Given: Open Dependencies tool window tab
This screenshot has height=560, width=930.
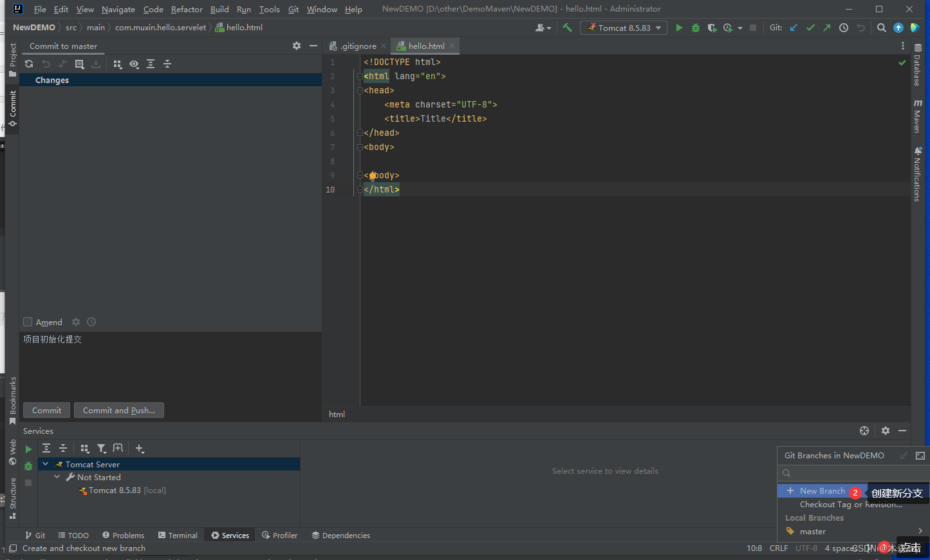Looking at the screenshot, I should pyautogui.click(x=341, y=535).
